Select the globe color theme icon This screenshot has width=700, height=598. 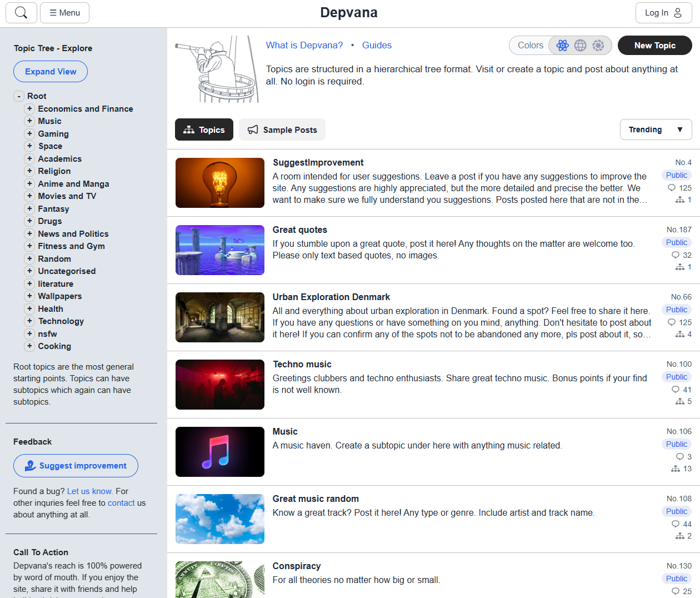coord(580,45)
